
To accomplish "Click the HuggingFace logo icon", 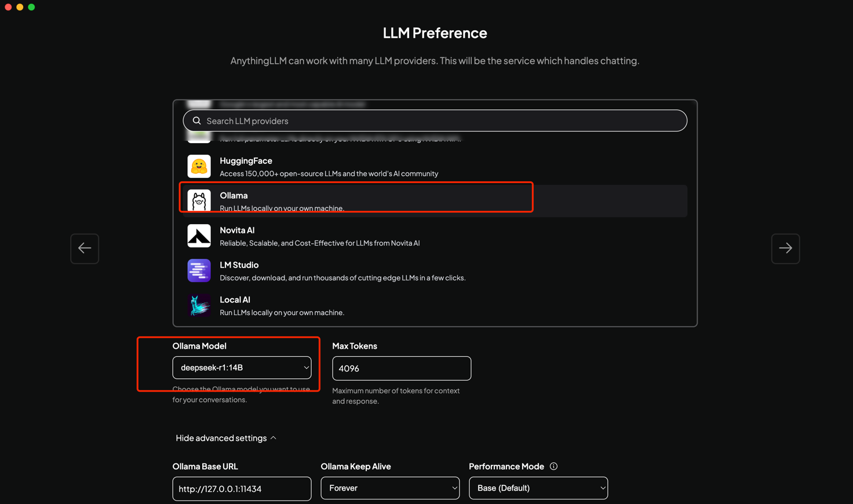I will tap(199, 166).
